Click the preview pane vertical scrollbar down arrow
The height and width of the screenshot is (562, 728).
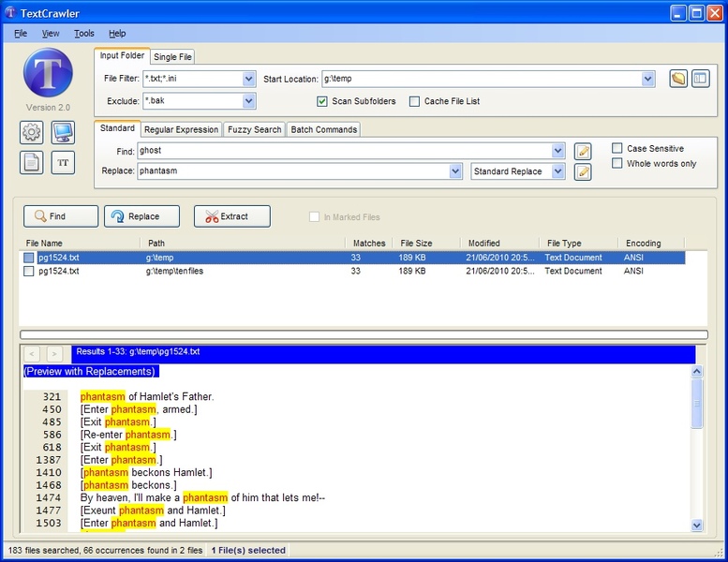click(x=696, y=525)
